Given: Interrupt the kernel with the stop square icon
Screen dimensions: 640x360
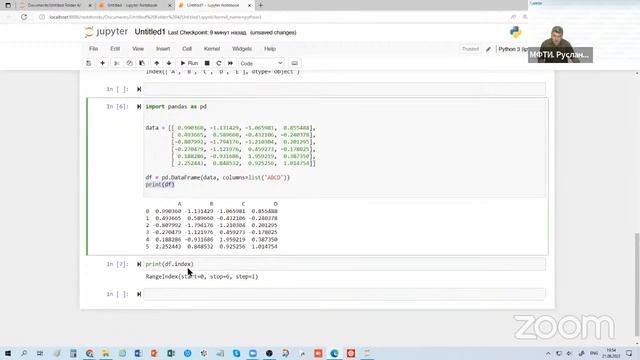Looking at the screenshot, I should pyautogui.click(x=207, y=63).
